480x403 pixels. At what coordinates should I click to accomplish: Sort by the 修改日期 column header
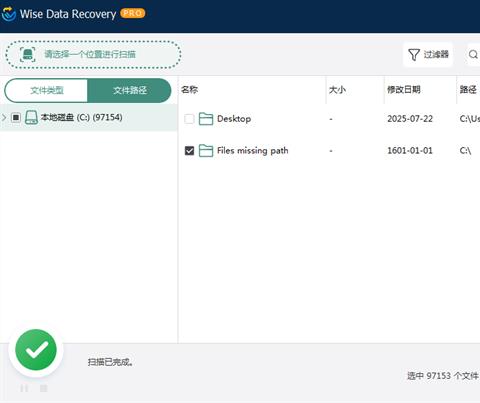404,90
